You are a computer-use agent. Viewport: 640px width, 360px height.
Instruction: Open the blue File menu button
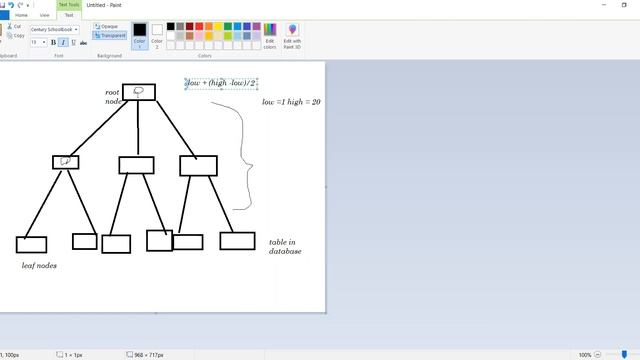(x=4, y=15)
